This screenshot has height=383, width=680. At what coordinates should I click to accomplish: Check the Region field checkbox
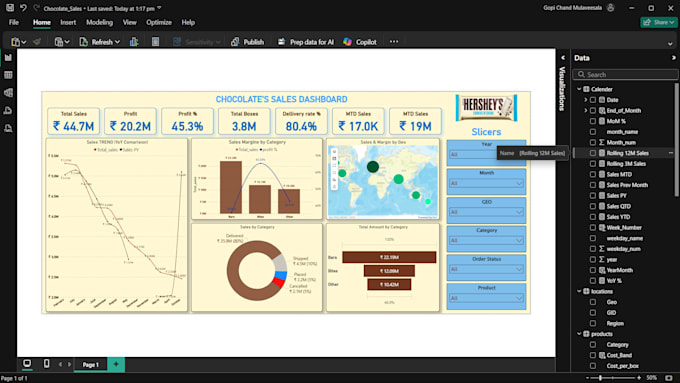point(593,323)
